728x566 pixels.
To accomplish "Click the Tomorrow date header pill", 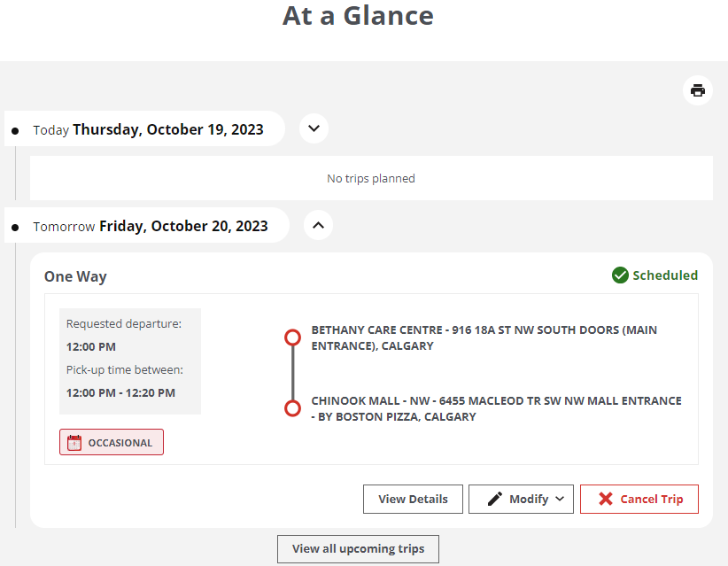I will (x=146, y=225).
